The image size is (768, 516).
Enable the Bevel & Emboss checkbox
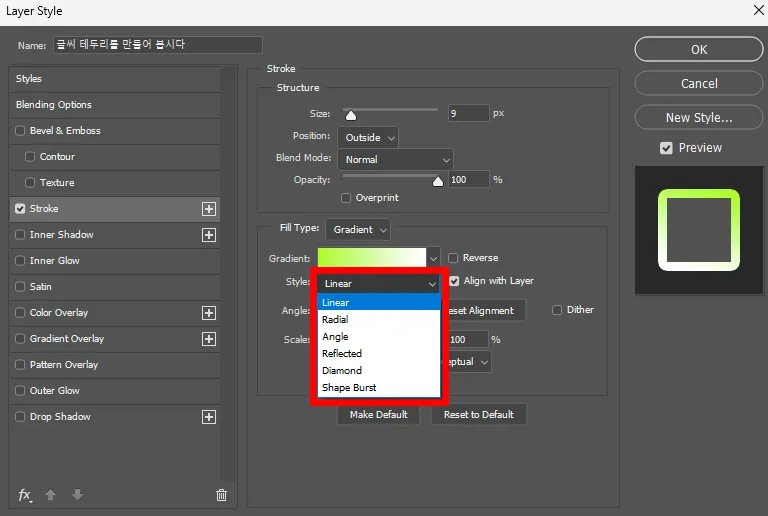(x=20, y=131)
